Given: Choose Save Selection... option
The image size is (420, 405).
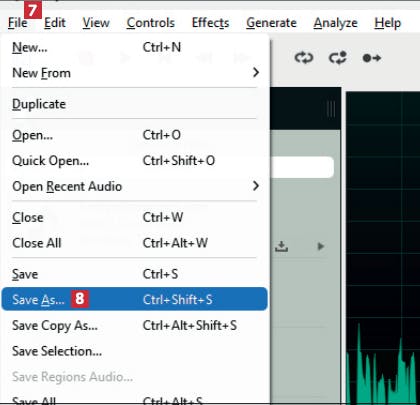Looking at the screenshot, I should 134,351.
